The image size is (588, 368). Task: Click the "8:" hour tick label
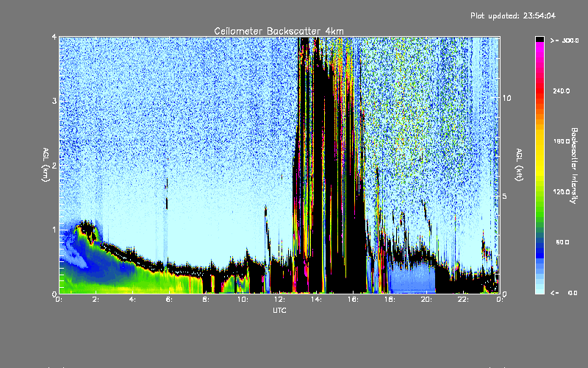(x=207, y=300)
